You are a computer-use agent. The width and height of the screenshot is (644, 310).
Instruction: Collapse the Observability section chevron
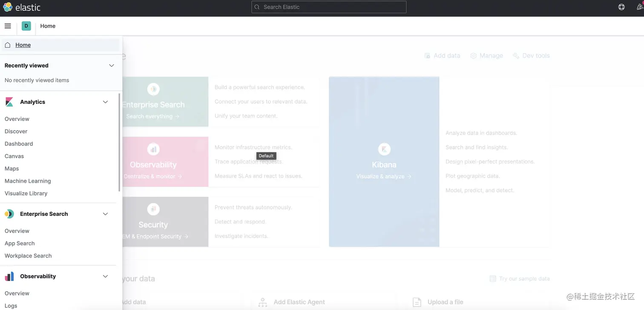tap(105, 276)
